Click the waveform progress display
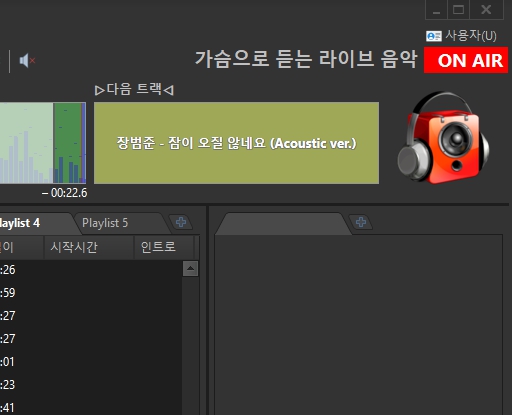The height and width of the screenshot is (415, 512). point(43,143)
